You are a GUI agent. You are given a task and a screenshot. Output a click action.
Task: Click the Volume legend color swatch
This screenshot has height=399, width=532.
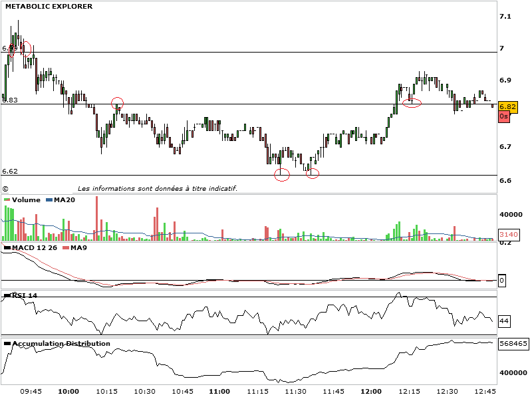7,200
